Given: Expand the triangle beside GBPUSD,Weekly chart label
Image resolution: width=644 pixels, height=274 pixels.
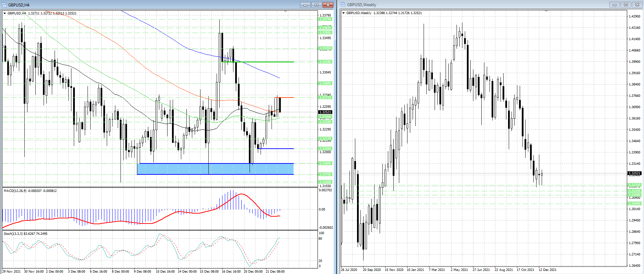Looking at the screenshot, I should 344,13.
